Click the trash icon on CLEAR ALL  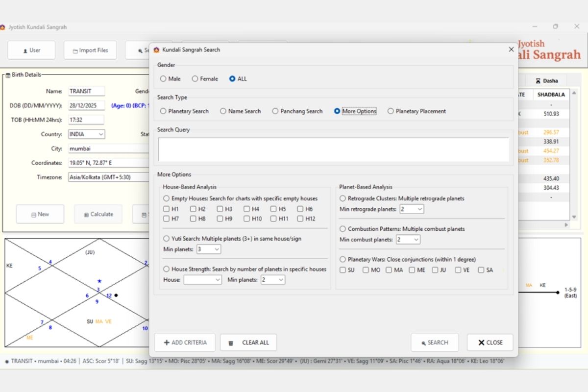pos(231,343)
